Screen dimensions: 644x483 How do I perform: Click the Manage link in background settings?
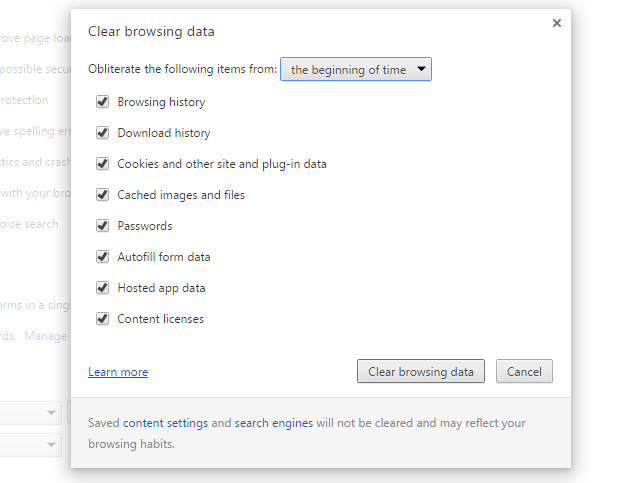point(46,336)
